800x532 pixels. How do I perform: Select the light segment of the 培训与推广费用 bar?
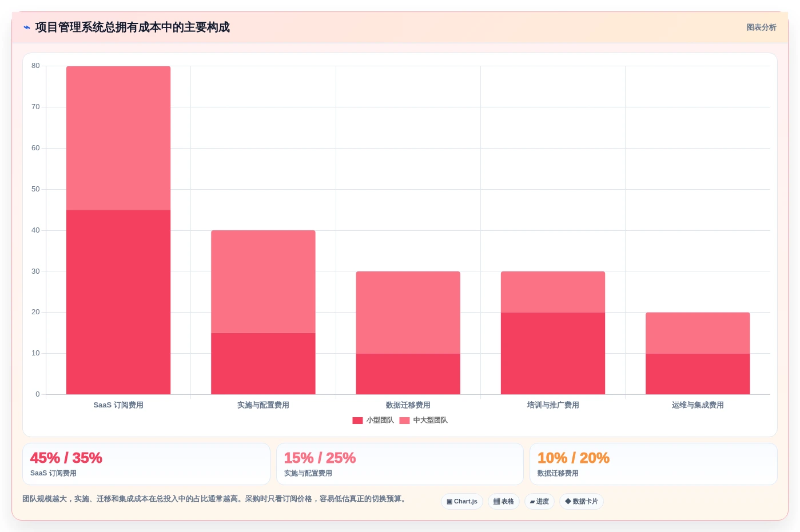coord(553,292)
